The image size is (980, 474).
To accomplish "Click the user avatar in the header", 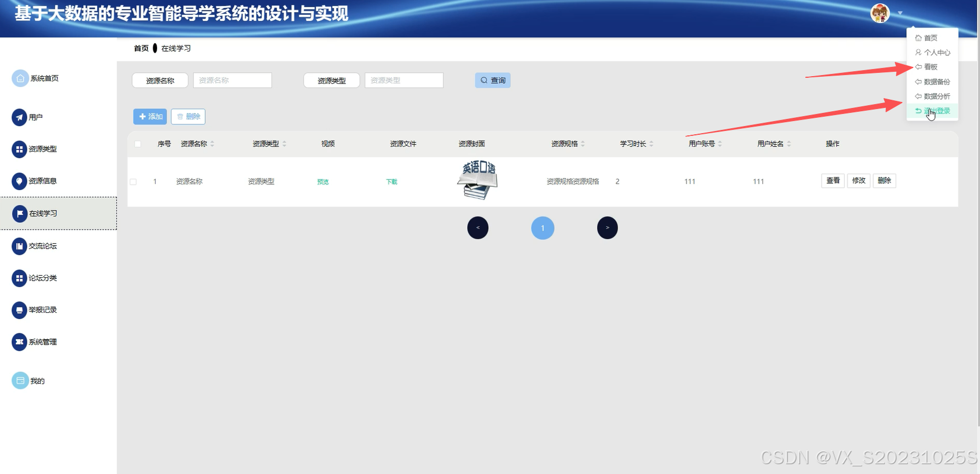I will (x=880, y=13).
